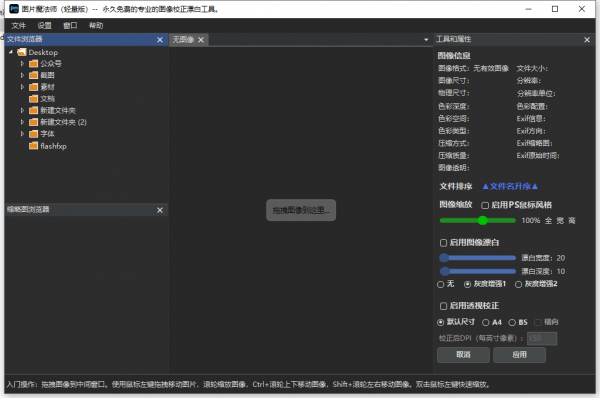Image resolution: width=600 pixels, height=398 pixels.
Task: Open the 文件 menu
Action: click(x=18, y=26)
